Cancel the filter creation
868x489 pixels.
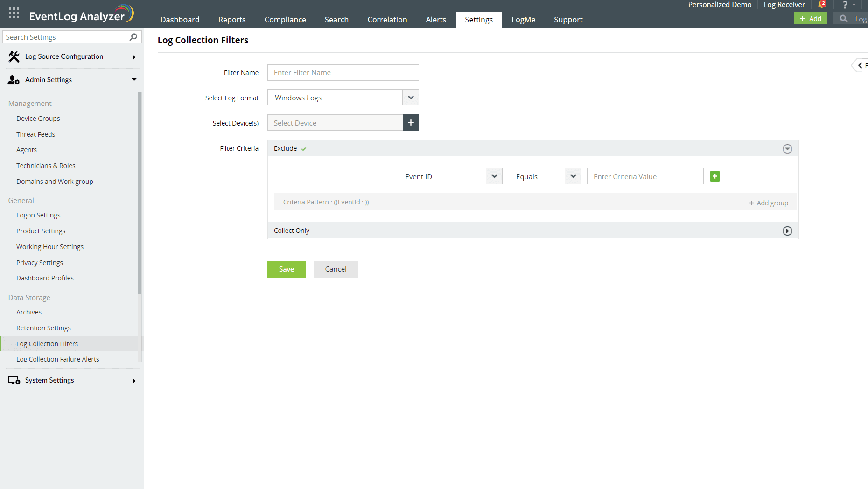336,269
